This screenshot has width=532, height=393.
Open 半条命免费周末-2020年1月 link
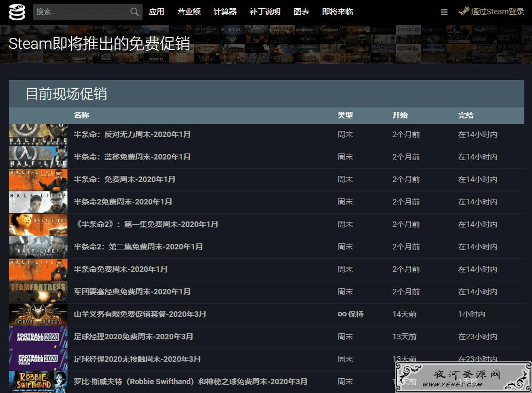point(121,269)
